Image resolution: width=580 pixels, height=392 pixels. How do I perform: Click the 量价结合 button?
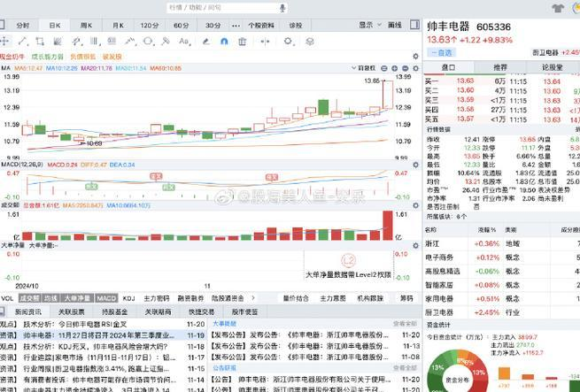(x=296, y=298)
